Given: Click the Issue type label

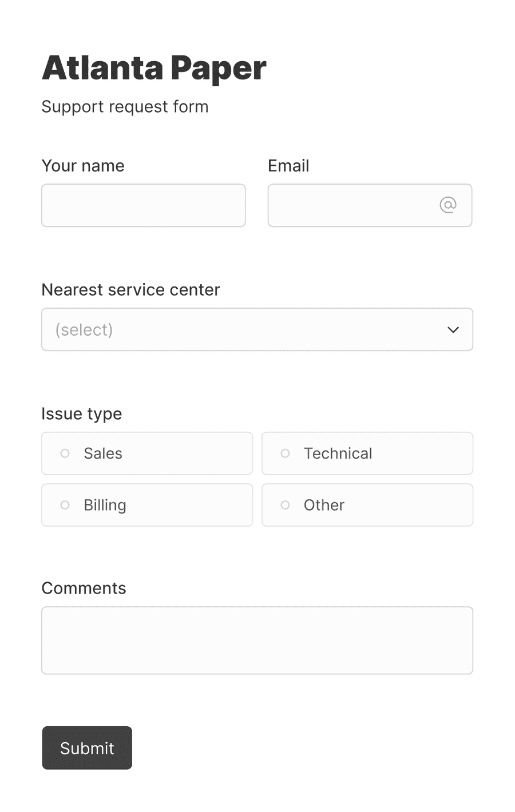Looking at the screenshot, I should (x=82, y=414).
